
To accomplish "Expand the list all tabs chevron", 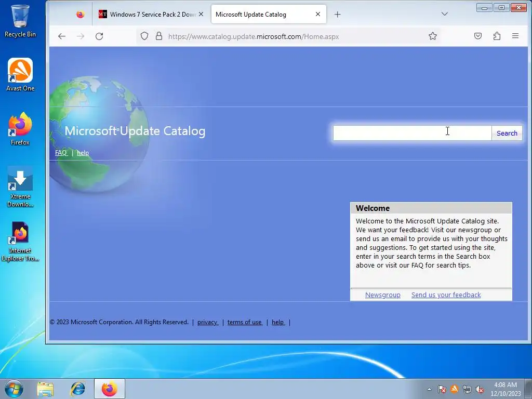I will 445,14.
